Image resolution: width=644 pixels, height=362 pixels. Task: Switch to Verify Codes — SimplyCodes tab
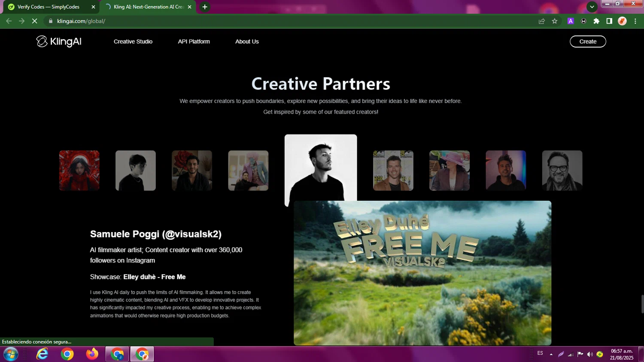tap(51, 7)
